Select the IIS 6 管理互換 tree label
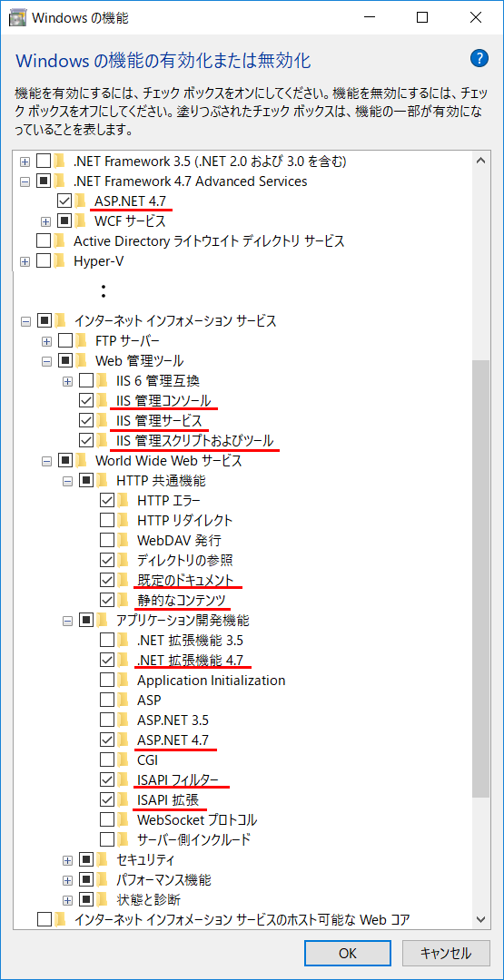Viewport: 504px width, 980px height. (x=158, y=381)
